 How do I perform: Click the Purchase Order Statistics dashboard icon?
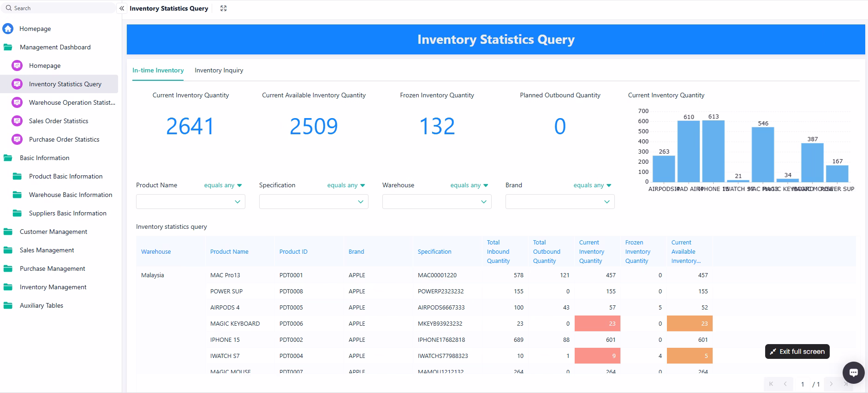click(x=17, y=139)
